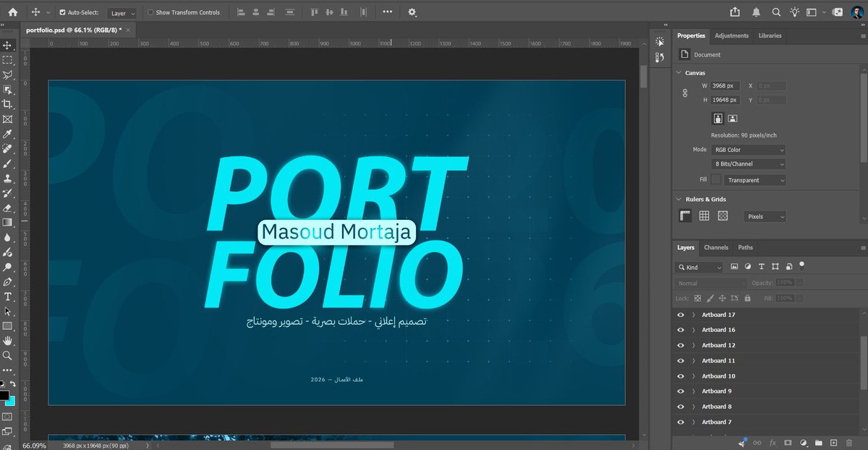Toggle visibility of Artboard 9
The image size is (868, 450).
tap(681, 391)
